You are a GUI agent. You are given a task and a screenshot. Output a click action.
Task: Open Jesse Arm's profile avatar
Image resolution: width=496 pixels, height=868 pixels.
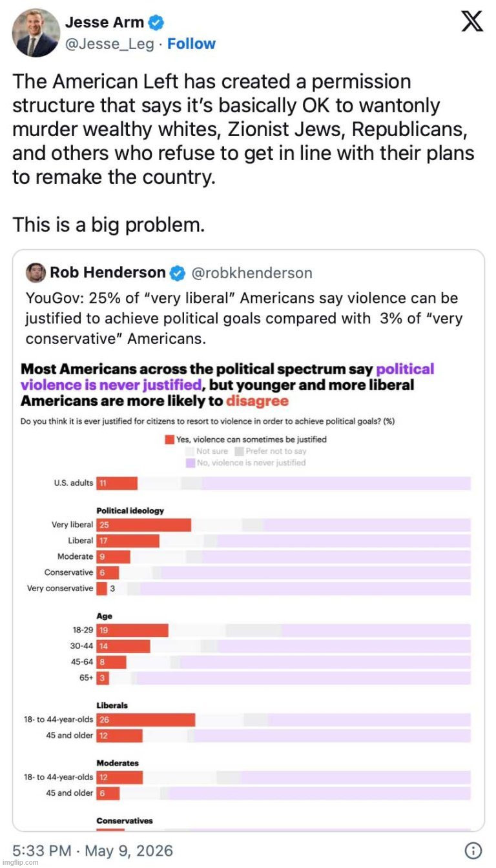click(36, 33)
